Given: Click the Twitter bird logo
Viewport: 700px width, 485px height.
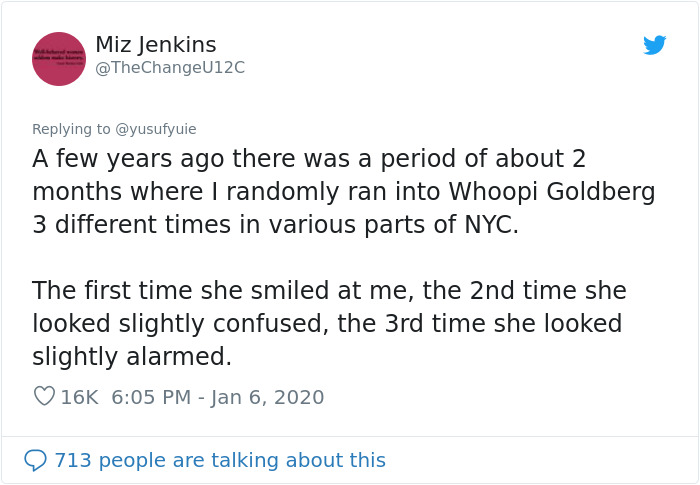Looking at the screenshot, I should pyautogui.click(x=654, y=45).
